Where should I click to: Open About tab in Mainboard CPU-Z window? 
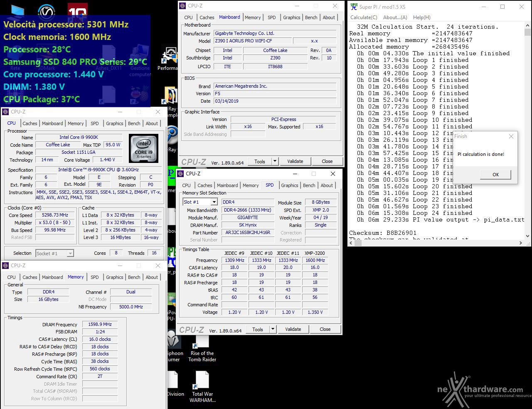coord(329,17)
